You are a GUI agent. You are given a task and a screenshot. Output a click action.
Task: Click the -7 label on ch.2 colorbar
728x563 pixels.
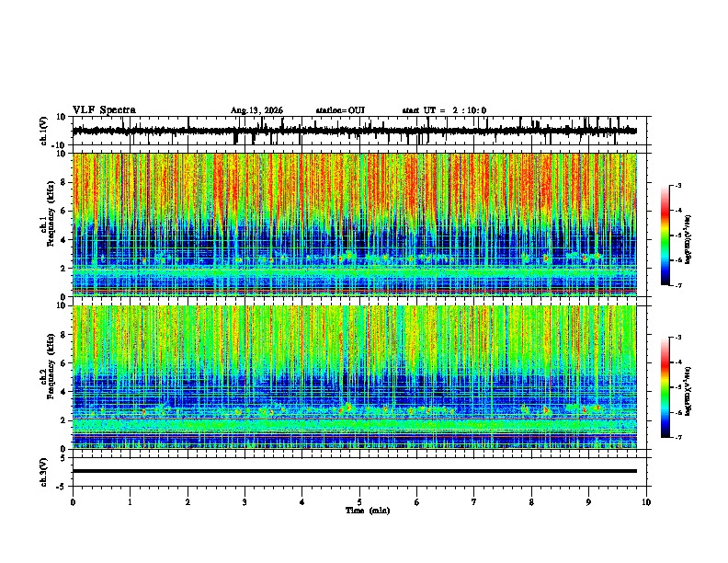678,437
